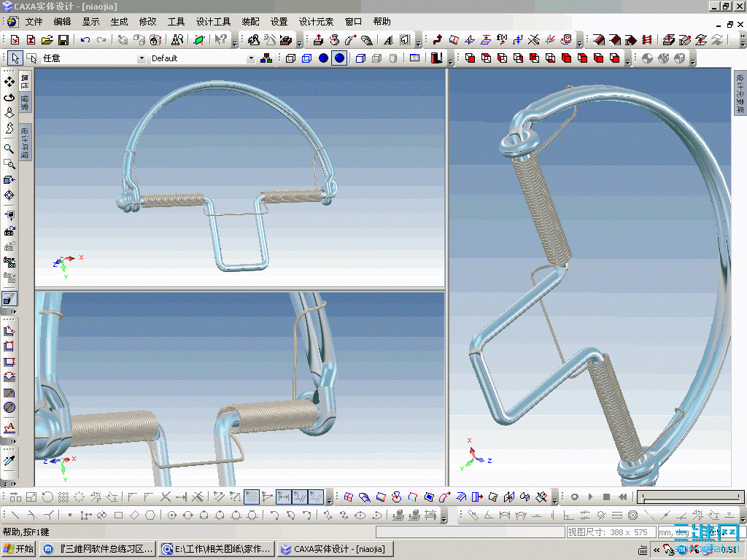Click the eyedropper tool in left toolbar

(9, 461)
